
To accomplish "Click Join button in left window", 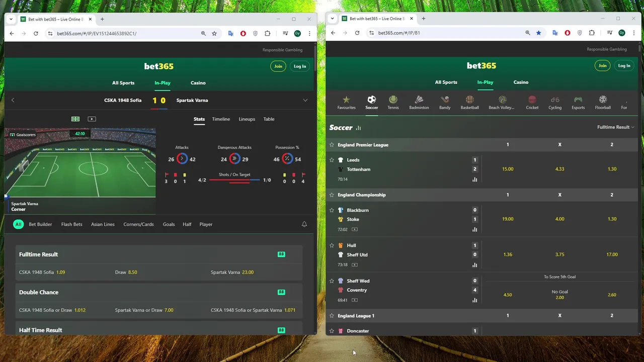I will click(278, 66).
